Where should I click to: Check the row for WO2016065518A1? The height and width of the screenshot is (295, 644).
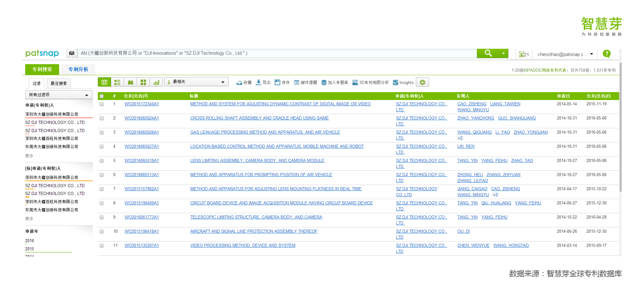point(102,161)
